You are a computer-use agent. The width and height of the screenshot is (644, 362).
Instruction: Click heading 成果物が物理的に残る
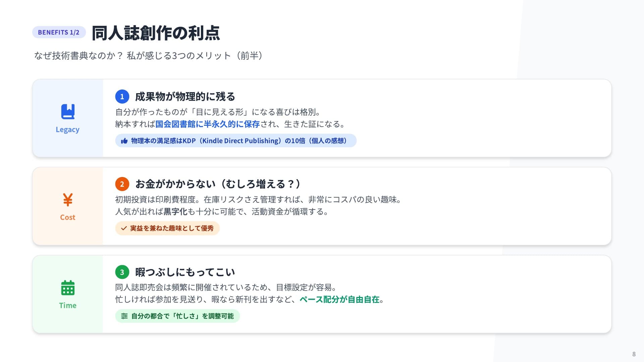[x=185, y=97]
